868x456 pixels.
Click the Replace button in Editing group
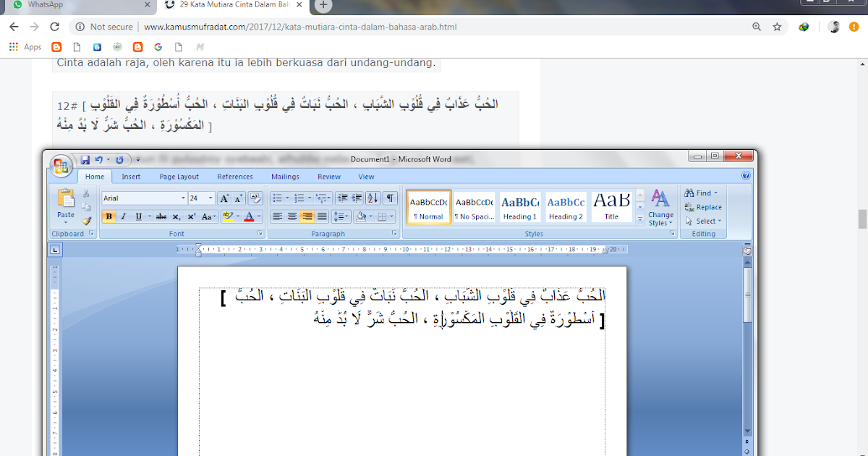pyautogui.click(x=703, y=207)
